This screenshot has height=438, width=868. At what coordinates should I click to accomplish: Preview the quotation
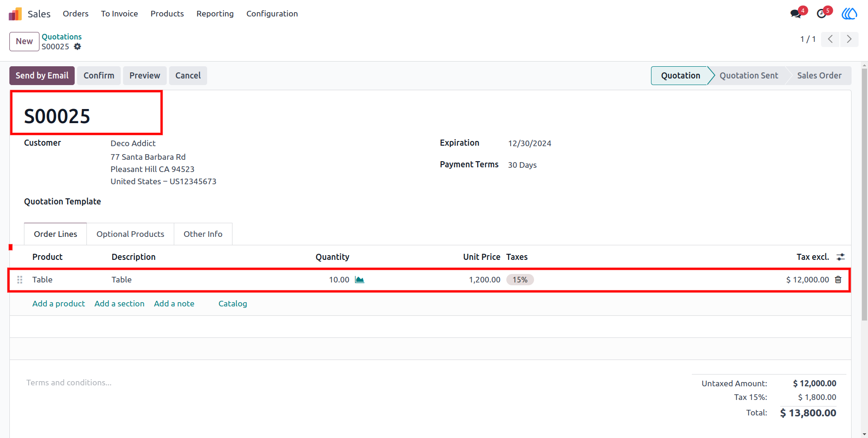(x=145, y=76)
